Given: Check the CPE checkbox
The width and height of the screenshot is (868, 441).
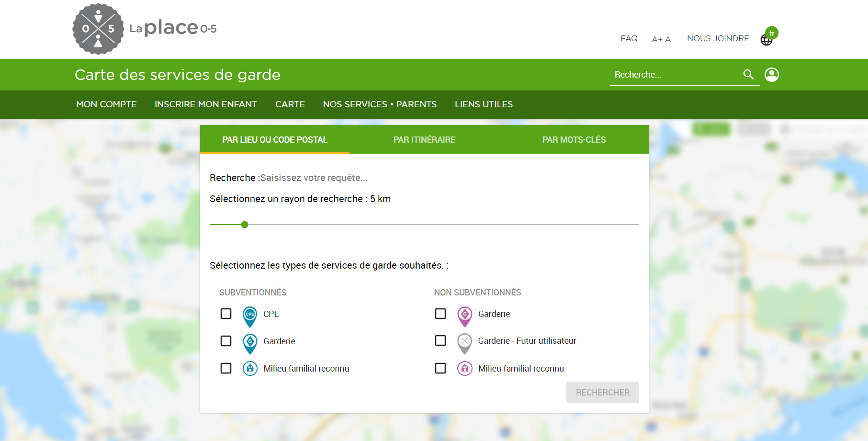Looking at the screenshot, I should point(226,314).
